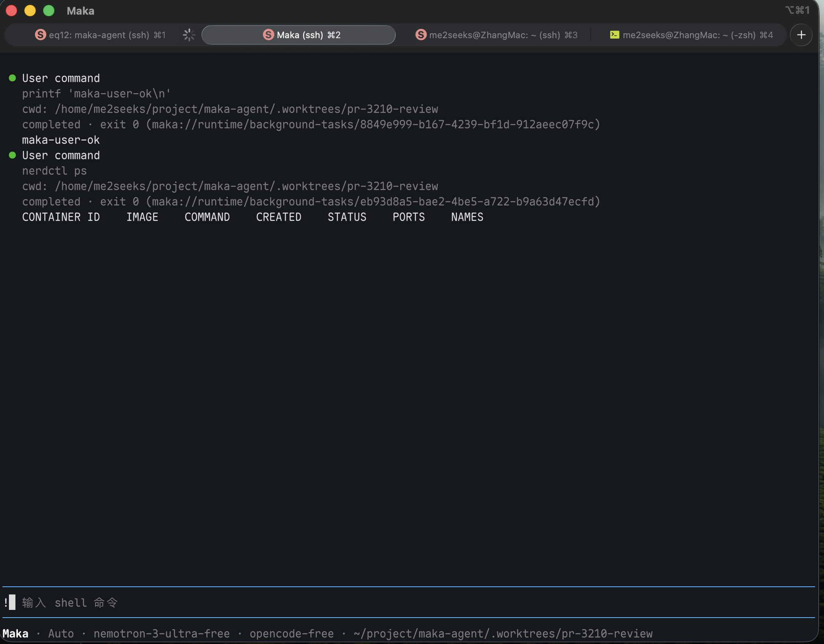
Task: Click the terminal icon on the -zsh tab
Action: [x=614, y=35]
